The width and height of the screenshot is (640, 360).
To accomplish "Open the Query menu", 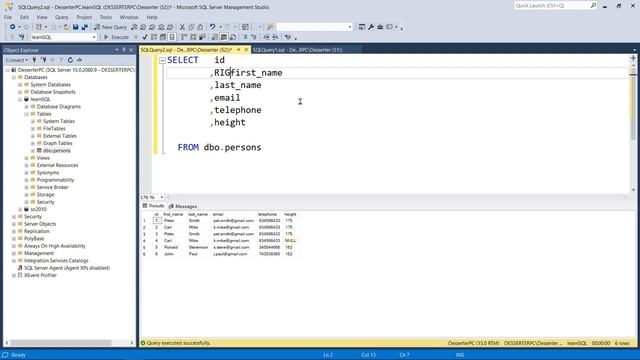I will (62, 17).
